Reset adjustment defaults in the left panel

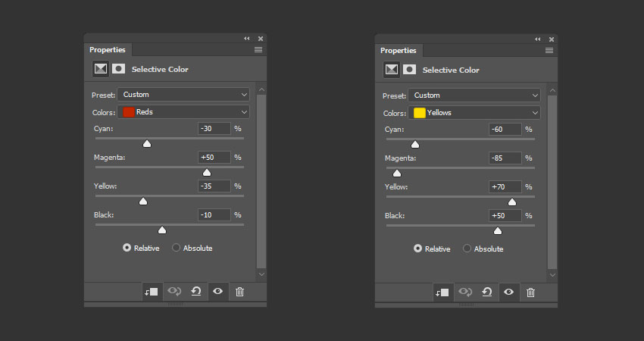click(x=196, y=292)
